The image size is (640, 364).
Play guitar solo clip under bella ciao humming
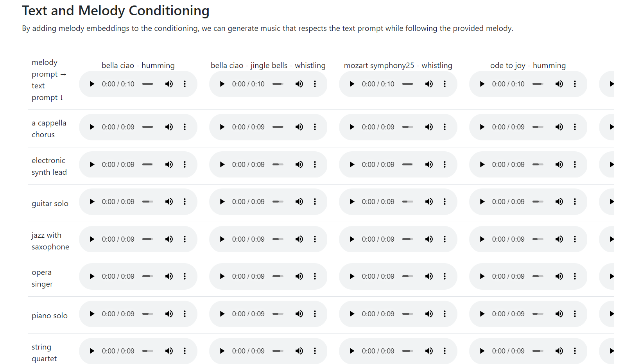(x=92, y=202)
